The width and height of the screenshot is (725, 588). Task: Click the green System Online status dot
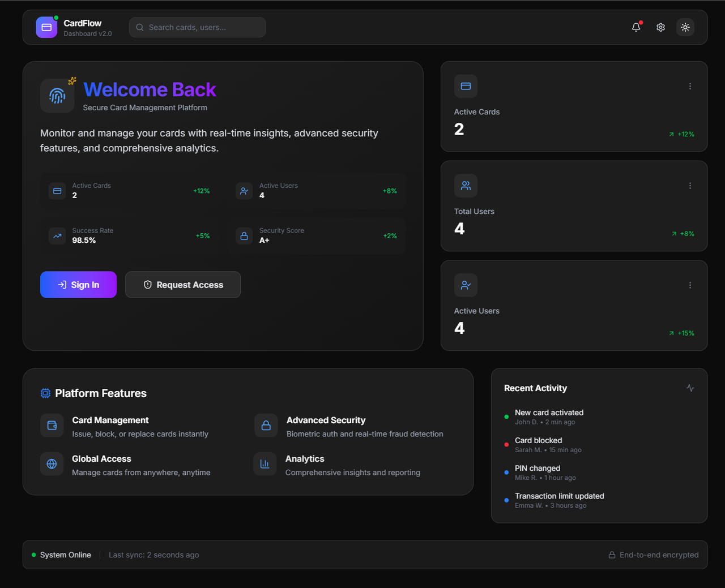click(34, 555)
